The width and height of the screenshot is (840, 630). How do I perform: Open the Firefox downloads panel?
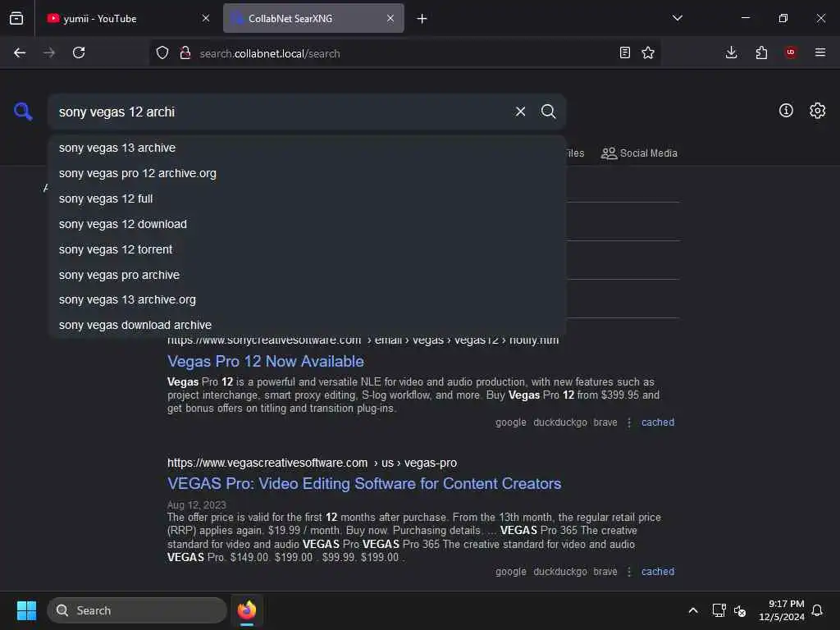pyautogui.click(x=731, y=52)
